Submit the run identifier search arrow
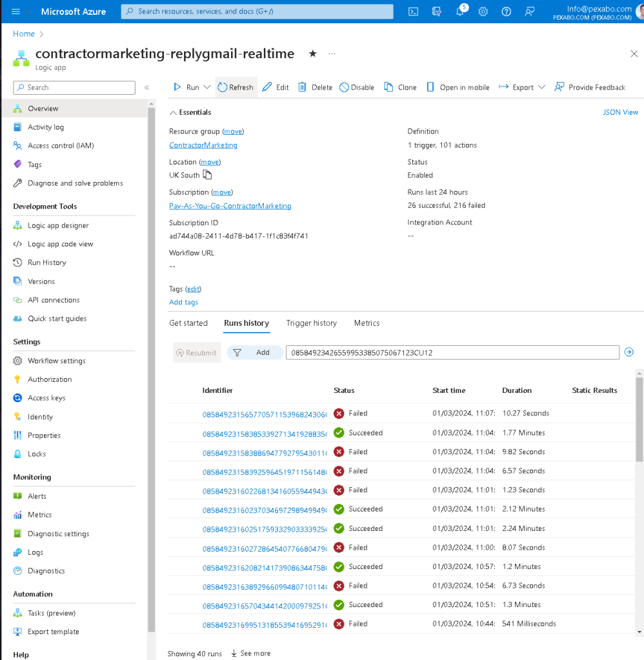The width and height of the screenshot is (644, 660). (629, 352)
